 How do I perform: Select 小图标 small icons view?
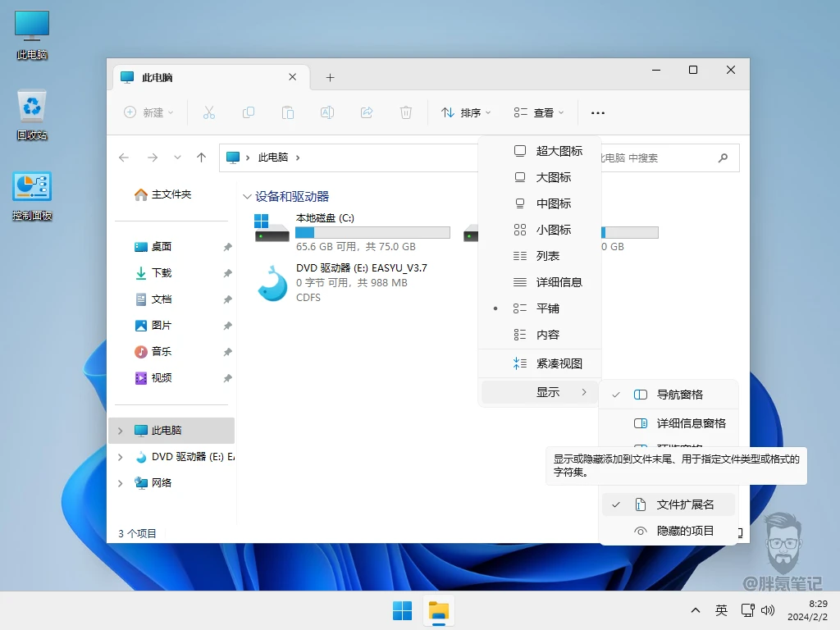tap(540, 230)
